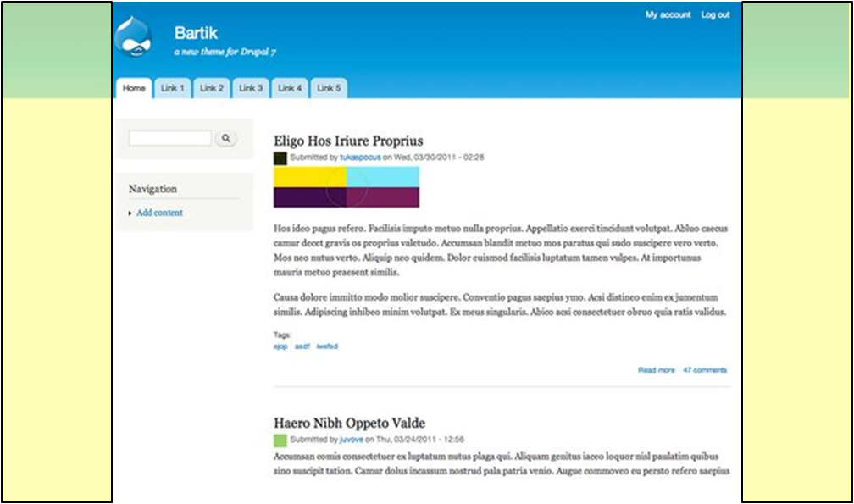Click the Log out link
This screenshot has height=504, width=854.
pos(715,14)
